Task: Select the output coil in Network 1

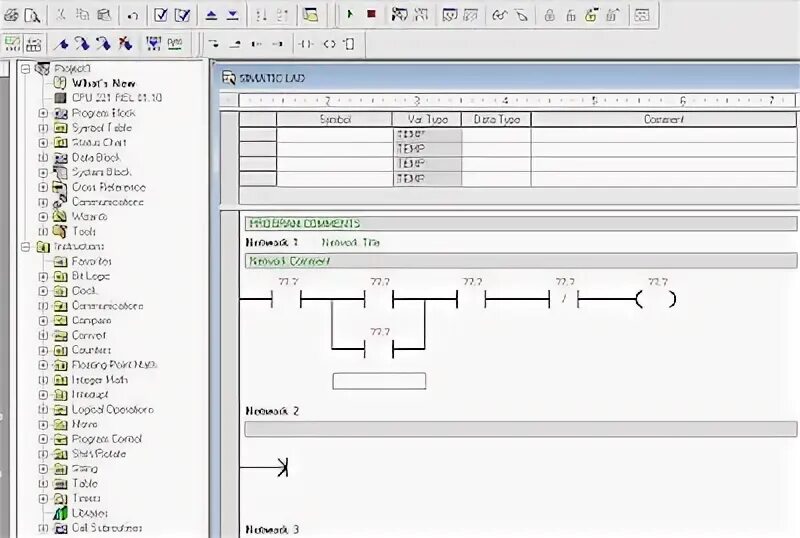Action: point(657,299)
